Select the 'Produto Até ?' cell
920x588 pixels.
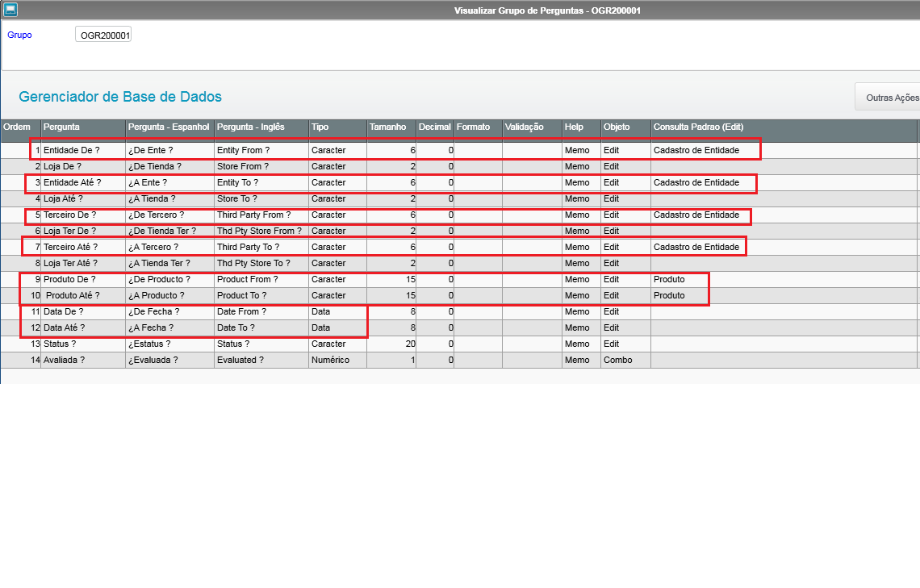[83, 295]
